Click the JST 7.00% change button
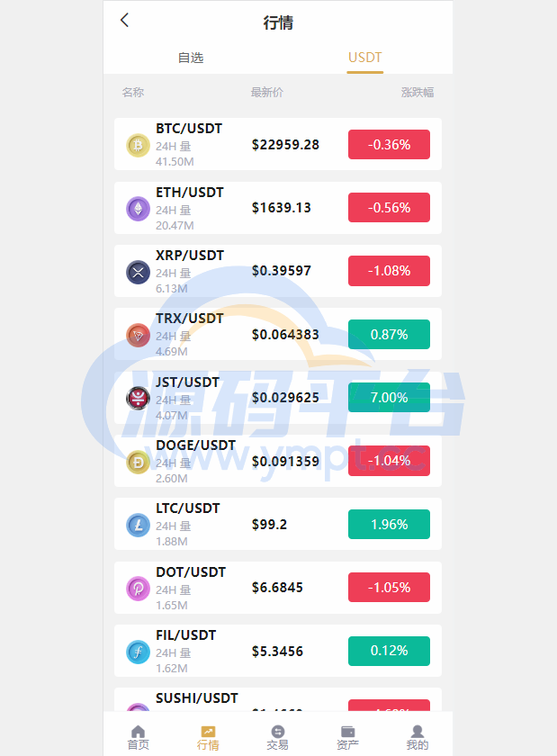Image resolution: width=557 pixels, height=756 pixels. click(x=389, y=397)
